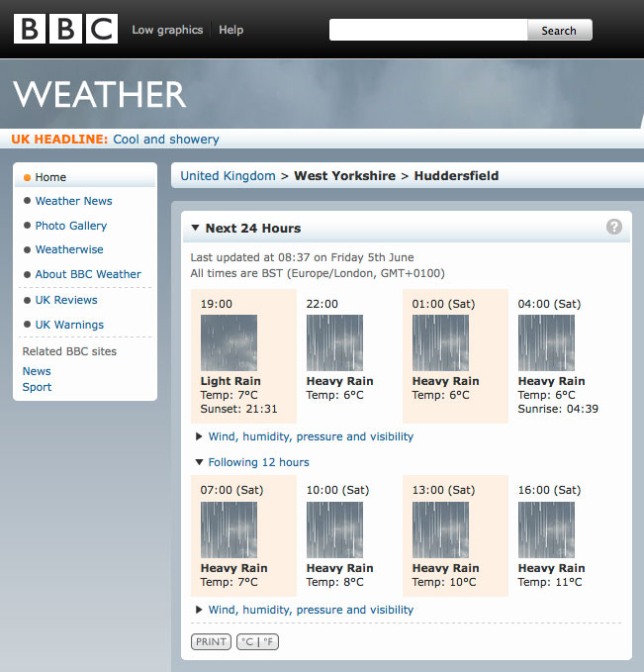Screen dimensions: 644x672
Task: Open Weatherwise in the sidebar
Action: (x=69, y=249)
